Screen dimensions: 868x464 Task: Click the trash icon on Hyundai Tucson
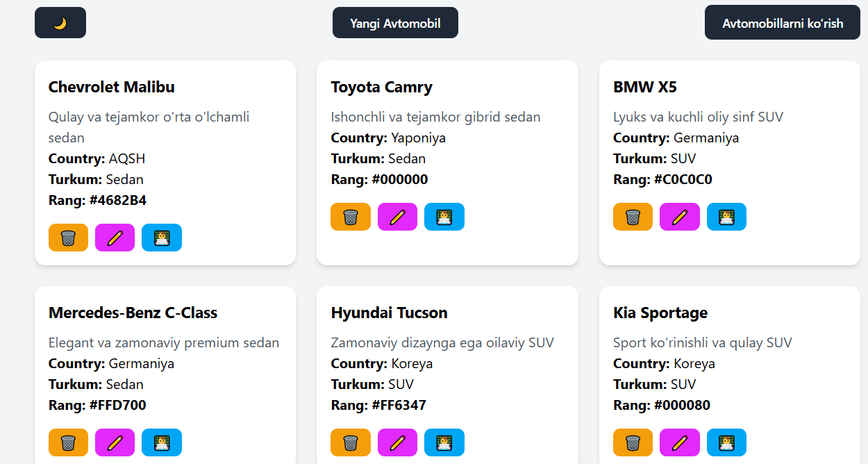click(x=351, y=442)
